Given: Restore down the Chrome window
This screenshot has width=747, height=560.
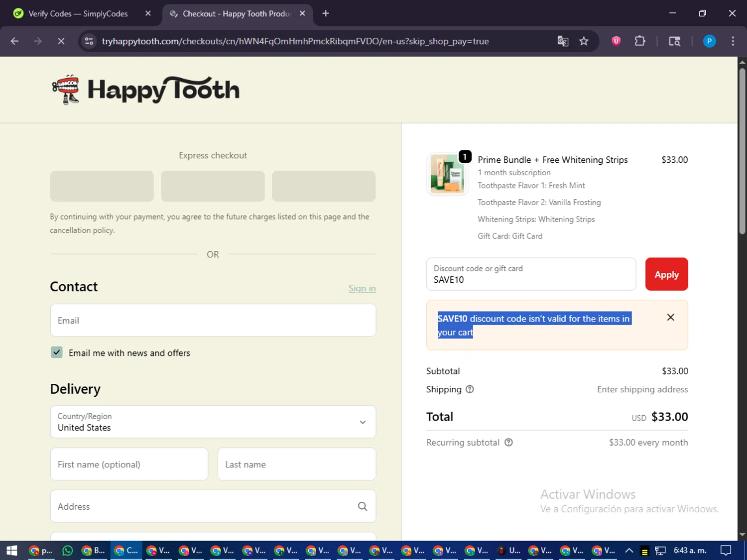Looking at the screenshot, I should click(x=702, y=13).
